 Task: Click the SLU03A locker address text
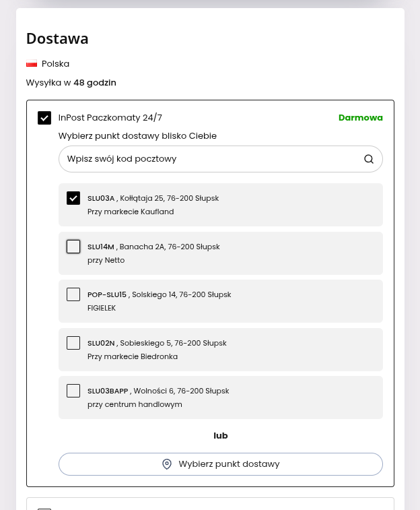pos(153,198)
